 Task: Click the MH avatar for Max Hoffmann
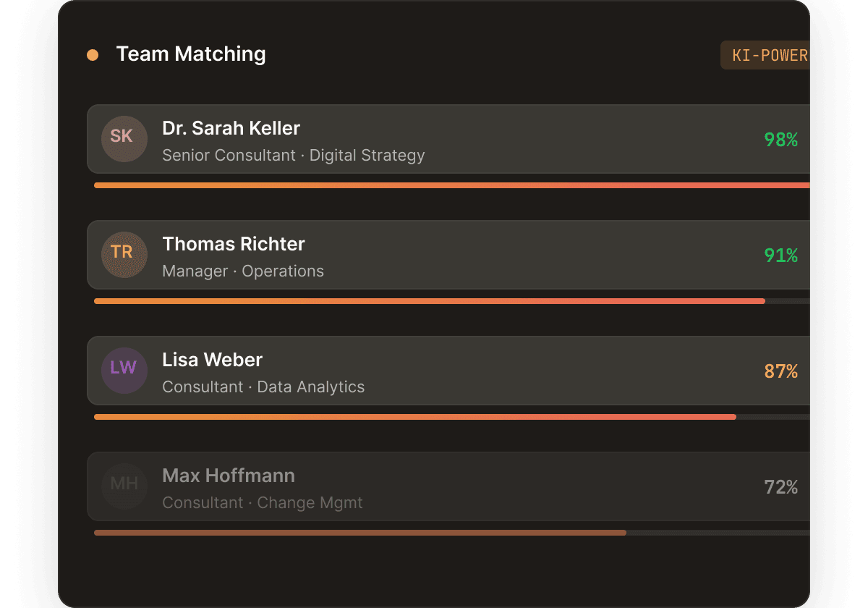click(x=124, y=486)
